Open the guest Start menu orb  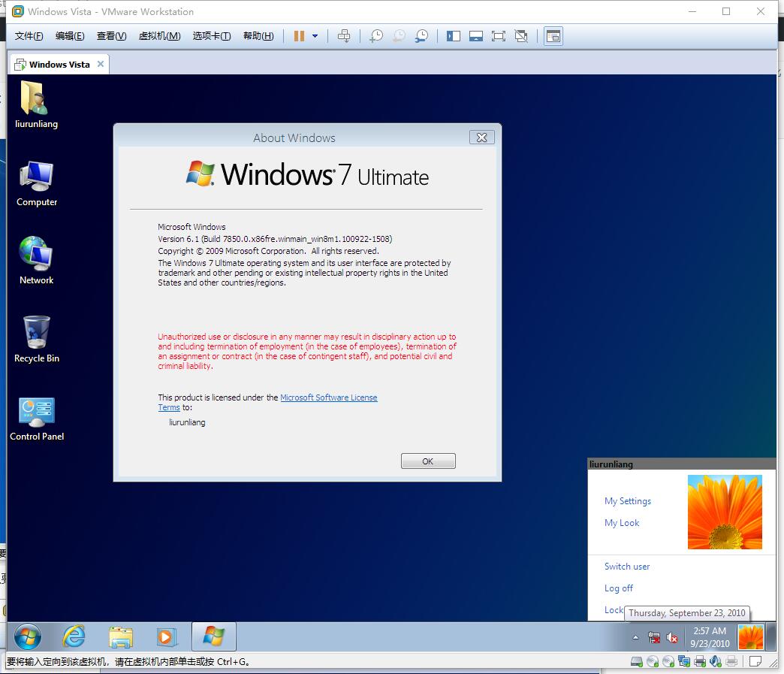[x=28, y=637]
